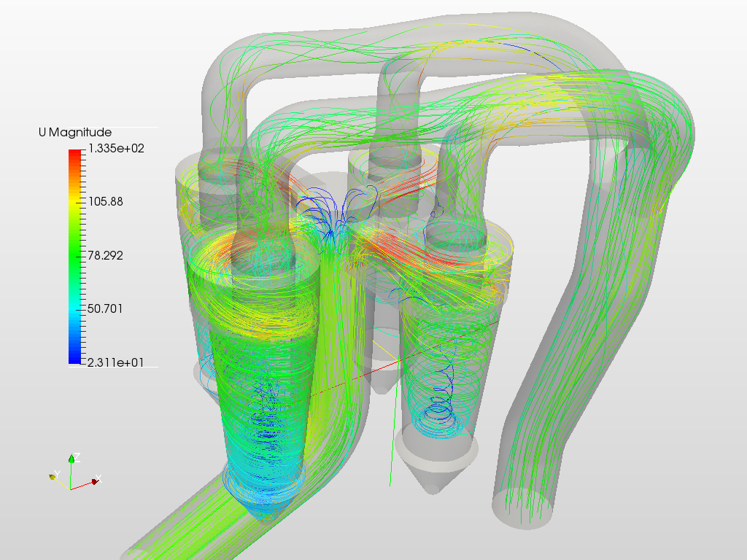Screen dimensions: 747x560
Task: Click the red X axis arrow
Action: coord(94,482)
